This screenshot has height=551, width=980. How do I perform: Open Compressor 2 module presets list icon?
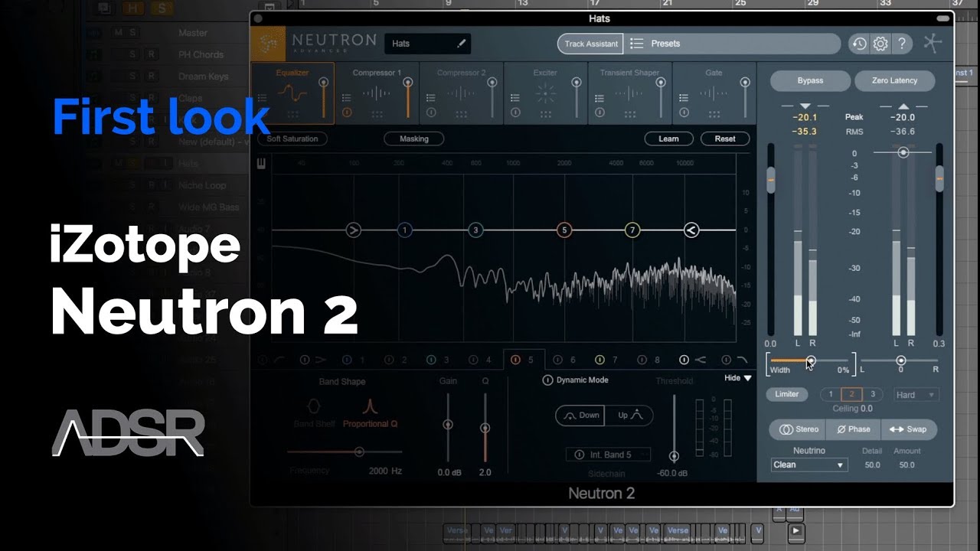pos(430,98)
